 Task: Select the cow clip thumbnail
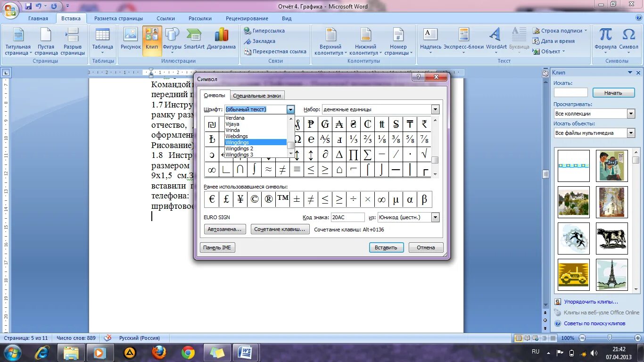tap(612, 239)
